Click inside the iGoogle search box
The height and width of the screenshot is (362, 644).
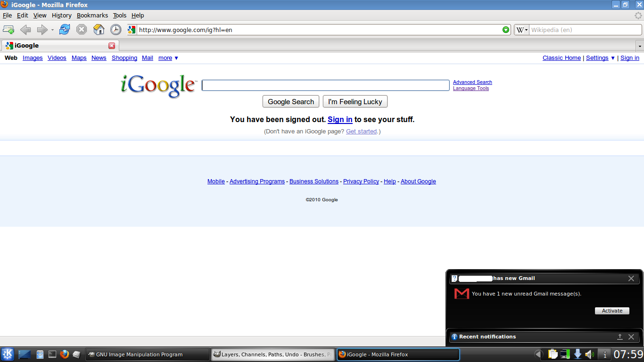325,85
